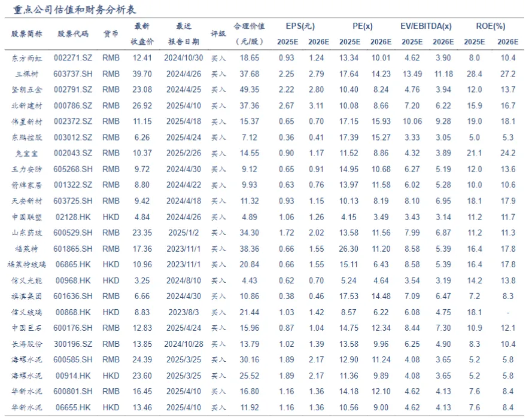This screenshot has width=532, height=418.
Task: Select stock code 002271.SZ
Action: click(73, 58)
